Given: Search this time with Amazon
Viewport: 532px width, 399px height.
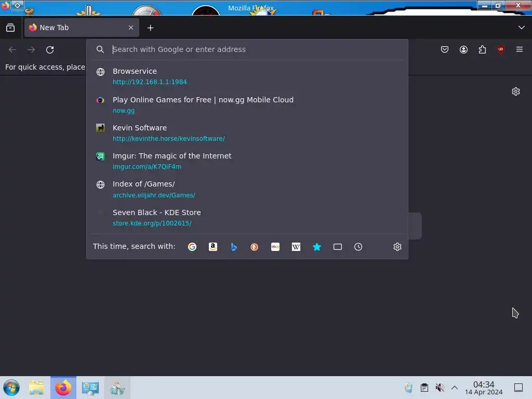Looking at the screenshot, I should click(212, 247).
